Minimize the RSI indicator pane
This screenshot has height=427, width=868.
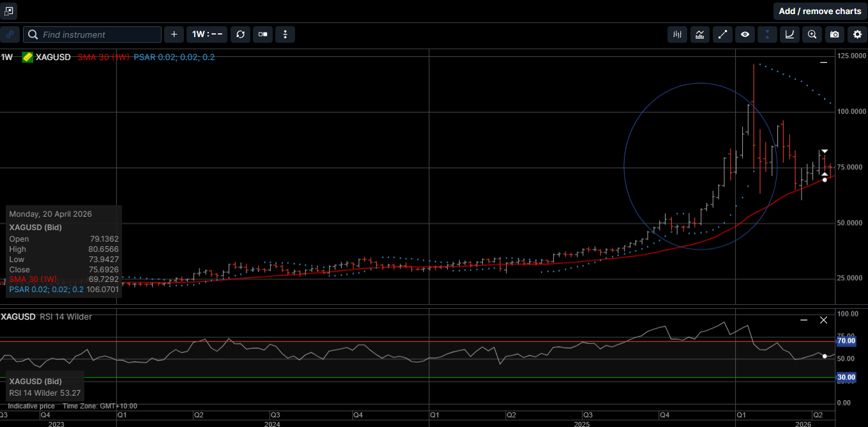[803, 320]
